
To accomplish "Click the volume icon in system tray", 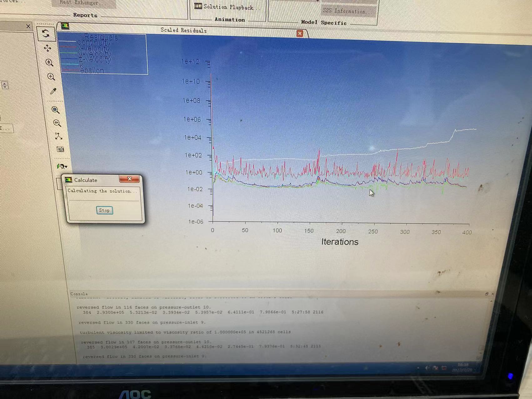I will [427, 368].
